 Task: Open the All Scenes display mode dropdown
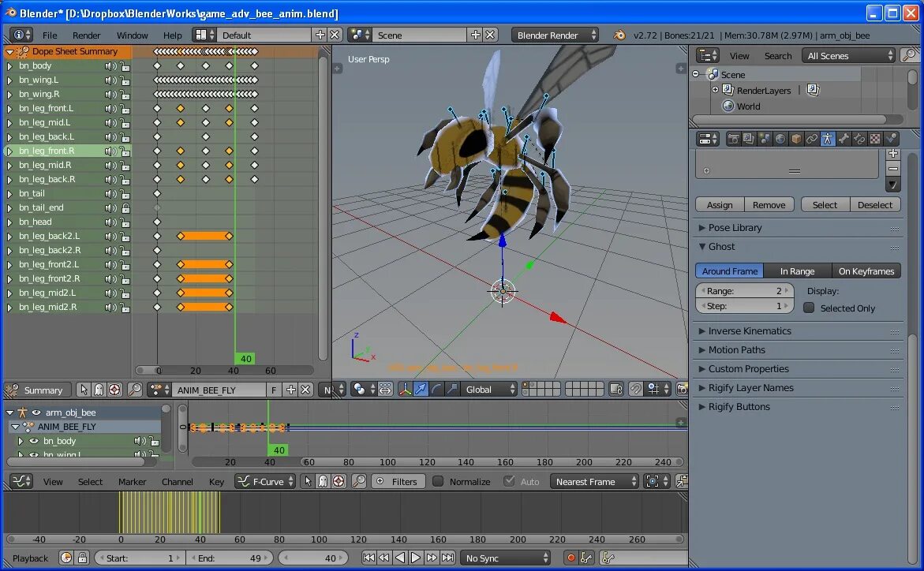[x=849, y=55]
